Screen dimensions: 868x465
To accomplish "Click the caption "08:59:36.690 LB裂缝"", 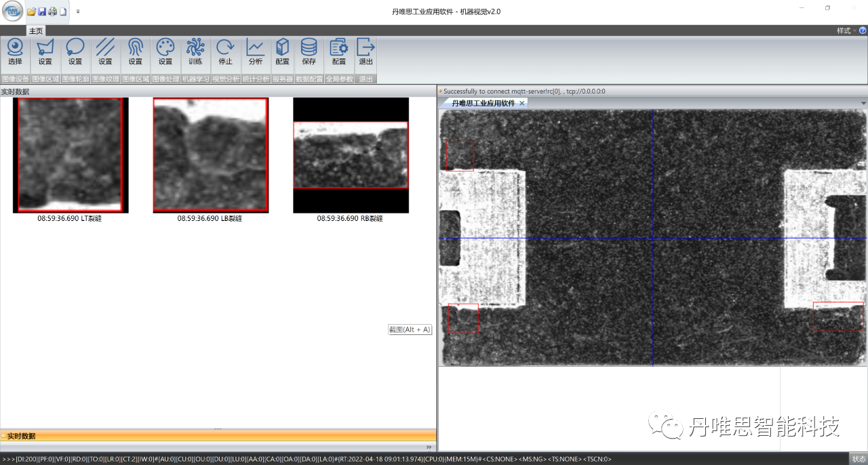I will click(210, 218).
